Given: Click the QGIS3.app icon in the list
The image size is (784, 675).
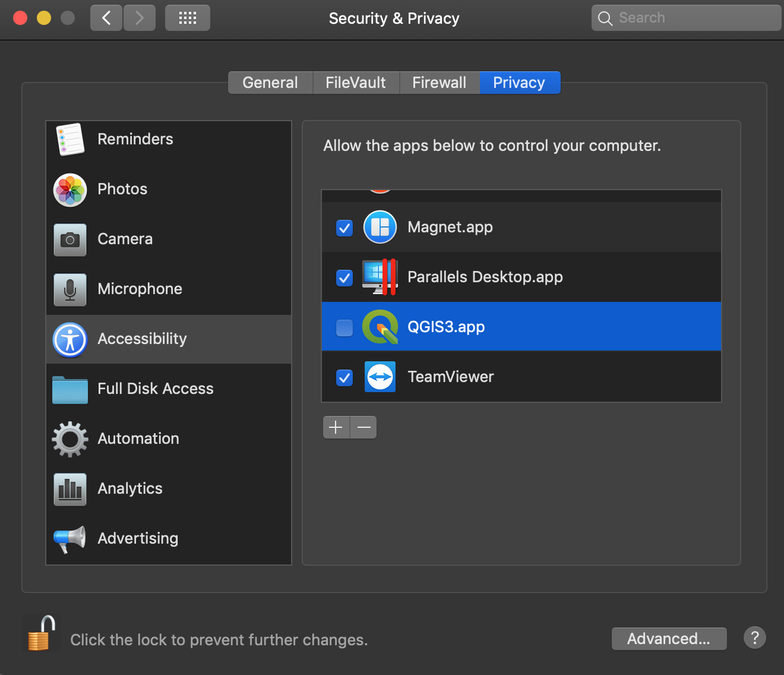Looking at the screenshot, I should 380,326.
